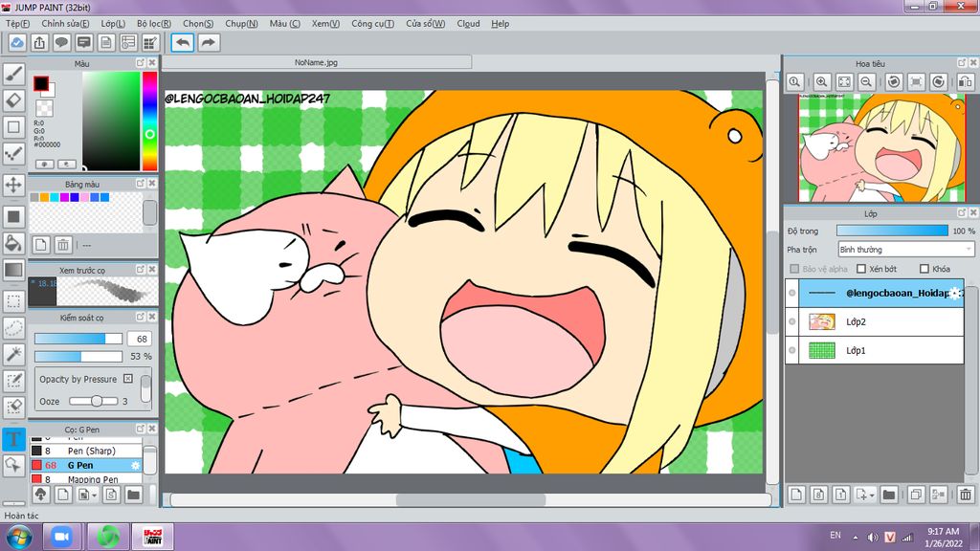The width and height of the screenshot is (980, 551).
Task: Download cloud brush icon in brush panel
Action: coord(40,495)
